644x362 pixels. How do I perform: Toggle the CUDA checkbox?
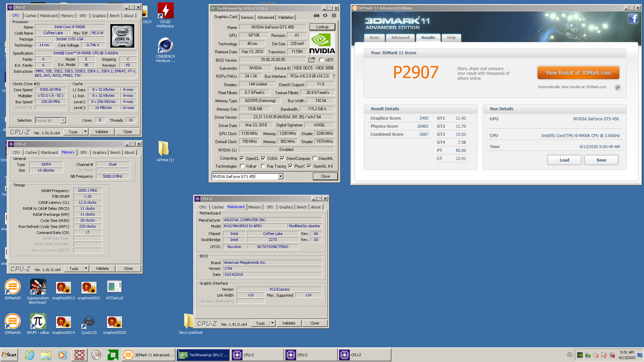click(x=263, y=158)
